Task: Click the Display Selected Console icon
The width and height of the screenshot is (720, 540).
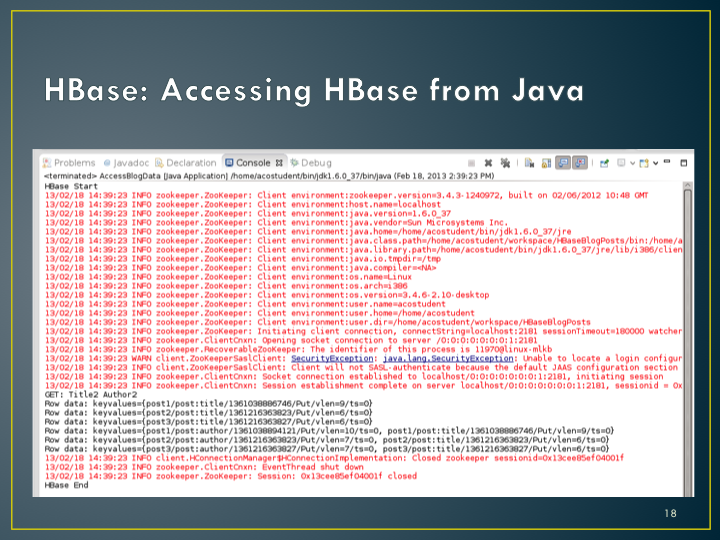Action: click(621, 163)
